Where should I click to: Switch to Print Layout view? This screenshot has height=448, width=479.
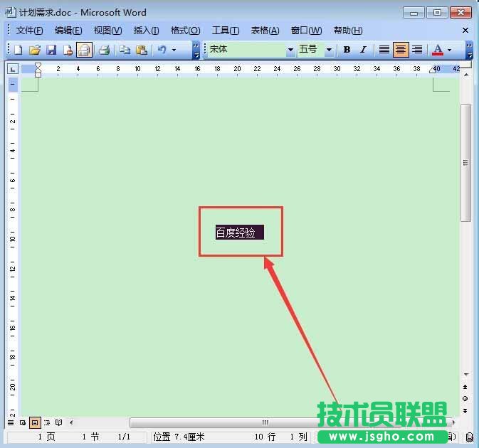35,422
